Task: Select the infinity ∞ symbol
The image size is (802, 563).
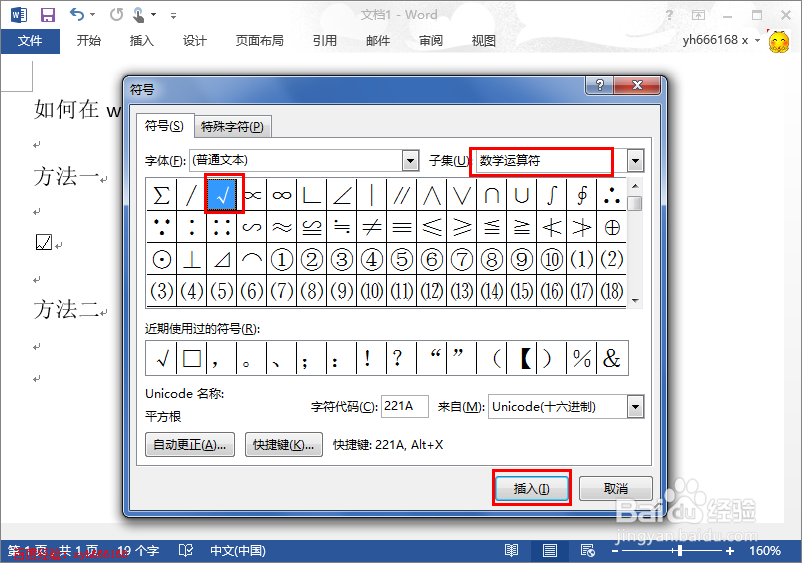Action: pos(282,195)
